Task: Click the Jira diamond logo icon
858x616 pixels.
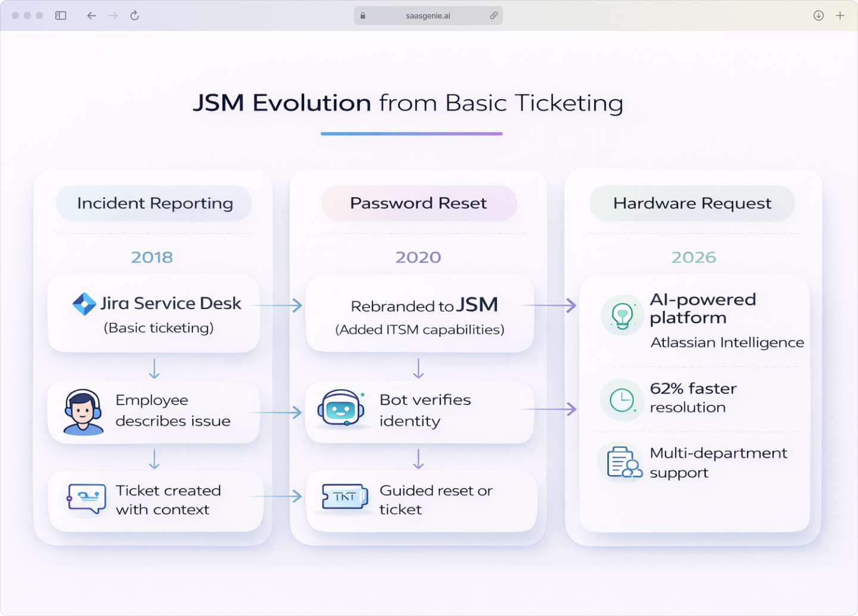Action: [84, 304]
